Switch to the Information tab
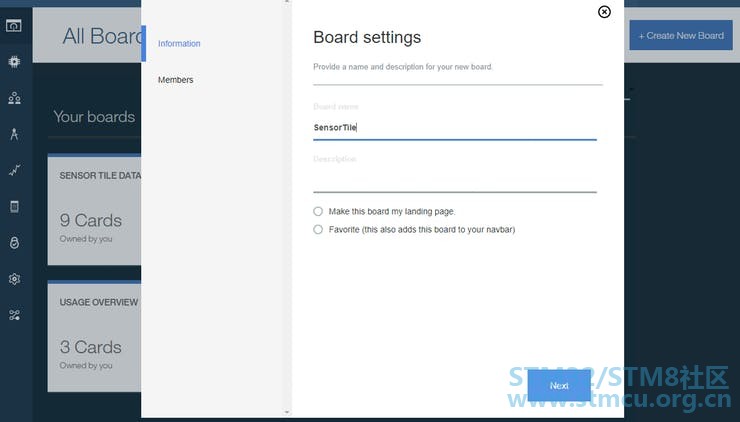Screen dimensions: 740x422 point(179,43)
